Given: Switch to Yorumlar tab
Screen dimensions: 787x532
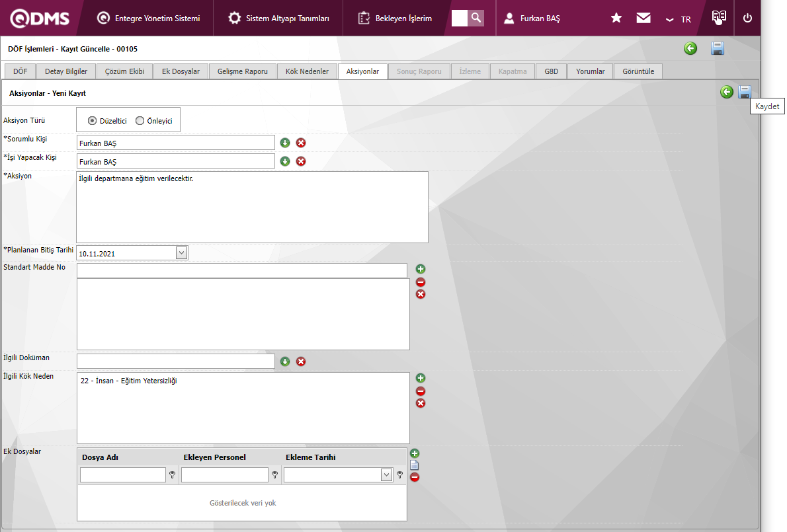Looking at the screenshot, I should [x=590, y=71].
